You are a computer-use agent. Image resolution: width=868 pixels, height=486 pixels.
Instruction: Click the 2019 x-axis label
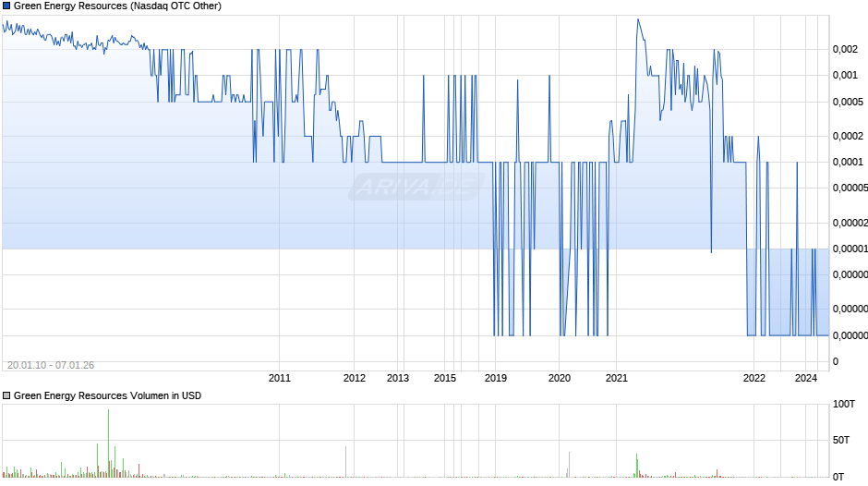coord(496,378)
